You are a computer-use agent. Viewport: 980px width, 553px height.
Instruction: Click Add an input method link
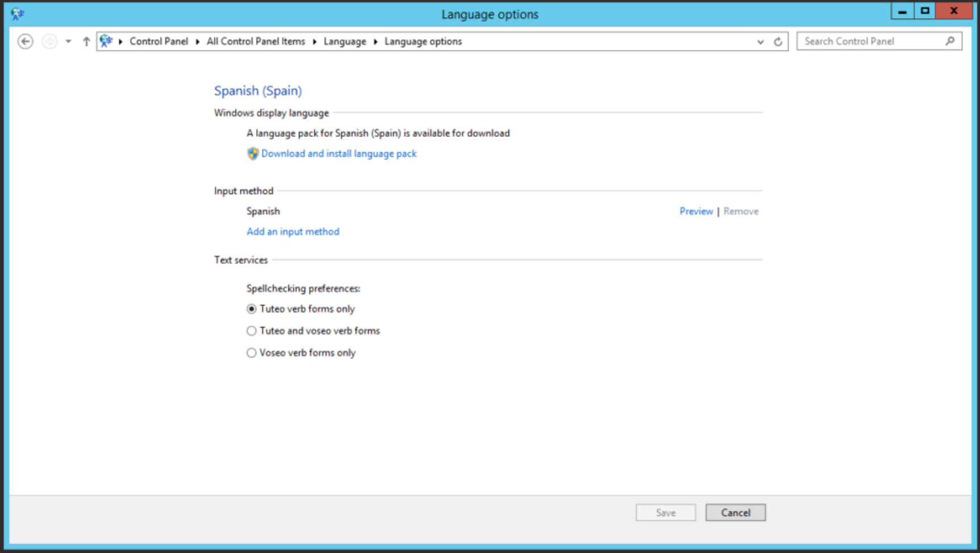pyautogui.click(x=293, y=232)
